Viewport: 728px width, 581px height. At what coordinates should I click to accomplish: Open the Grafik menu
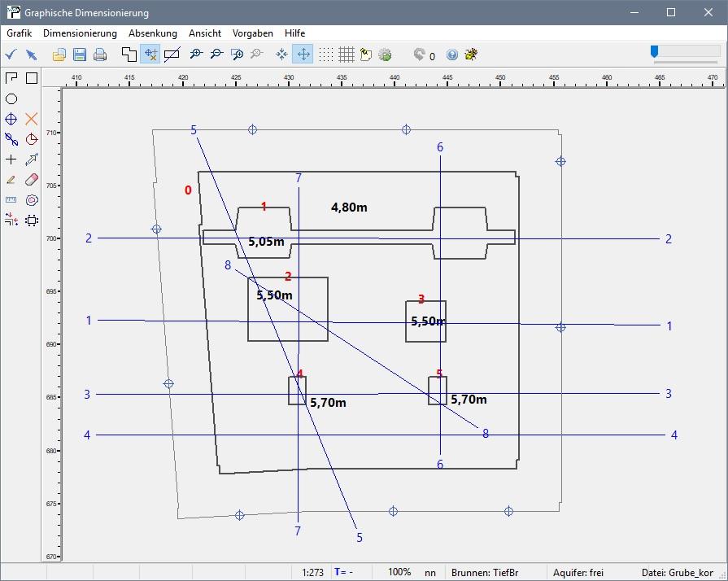tap(19, 33)
